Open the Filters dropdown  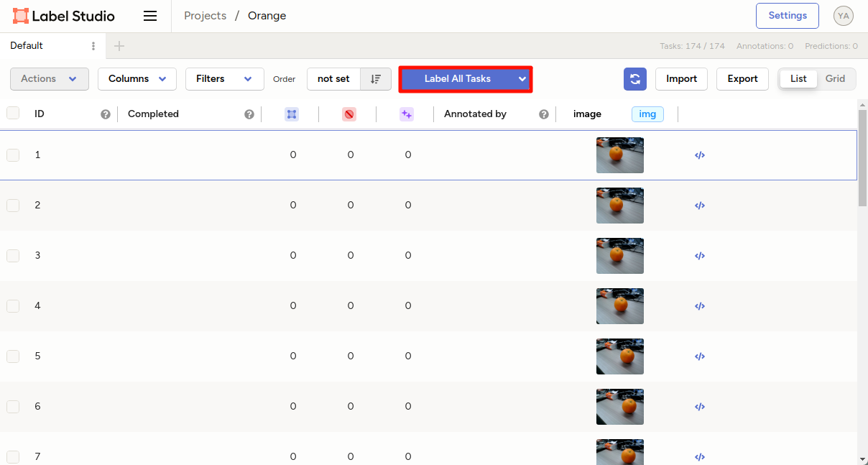point(225,79)
